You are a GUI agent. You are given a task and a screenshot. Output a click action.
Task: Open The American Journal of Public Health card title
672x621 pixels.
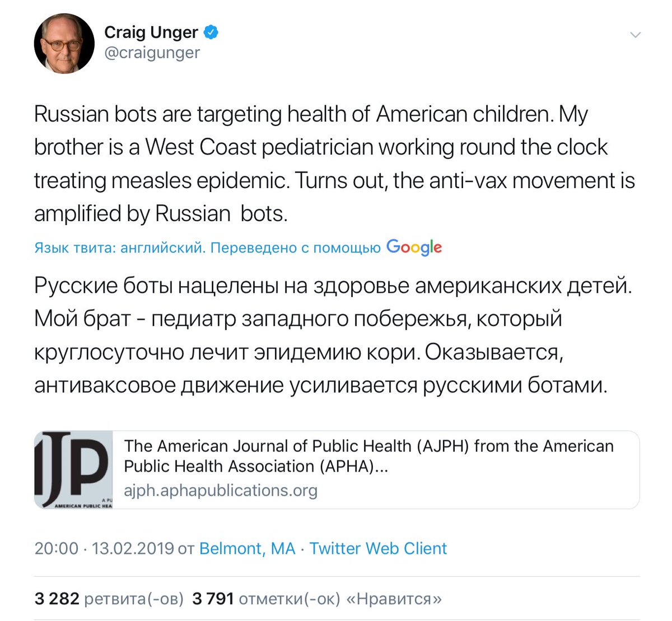pyautogui.click(x=369, y=446)
